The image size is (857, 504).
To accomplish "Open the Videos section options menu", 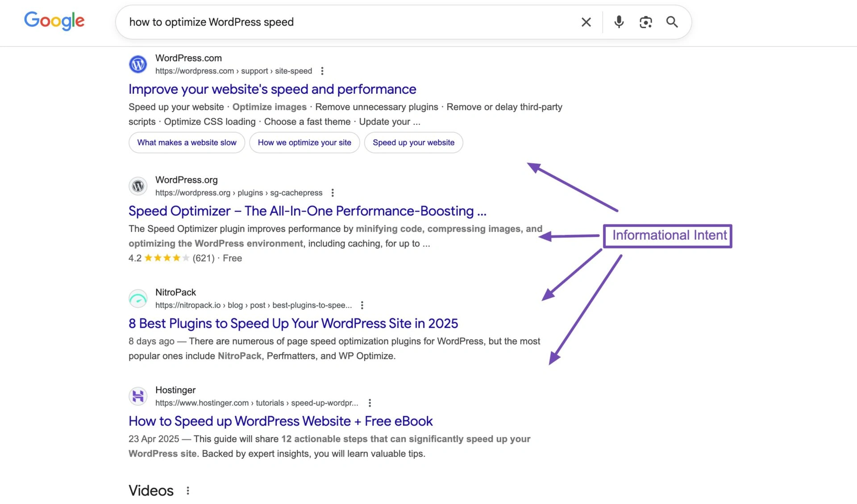I will [x=188, y=491].
